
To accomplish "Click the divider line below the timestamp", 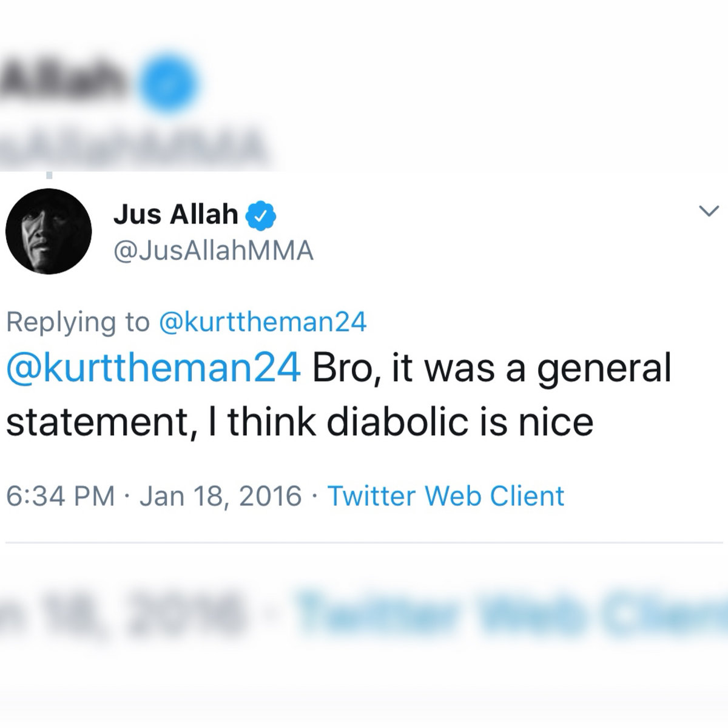I will coord(364,542).
